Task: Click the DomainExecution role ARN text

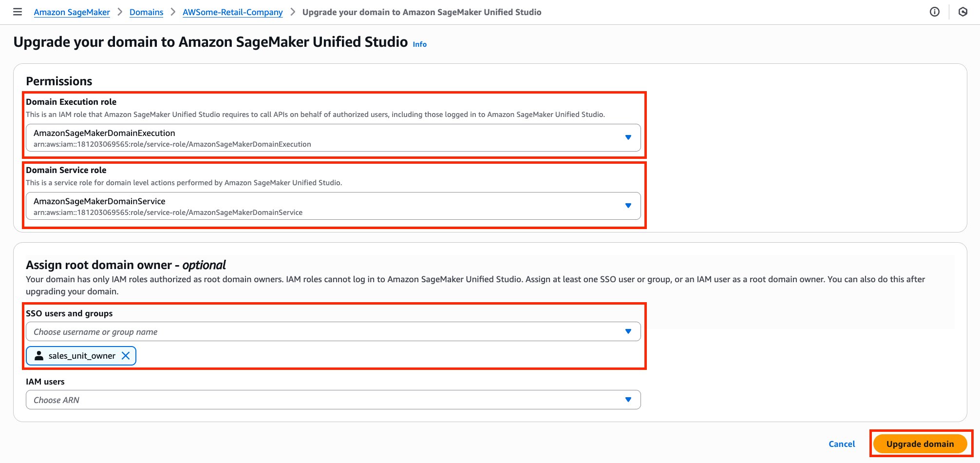Action: (x=172, y=144)
